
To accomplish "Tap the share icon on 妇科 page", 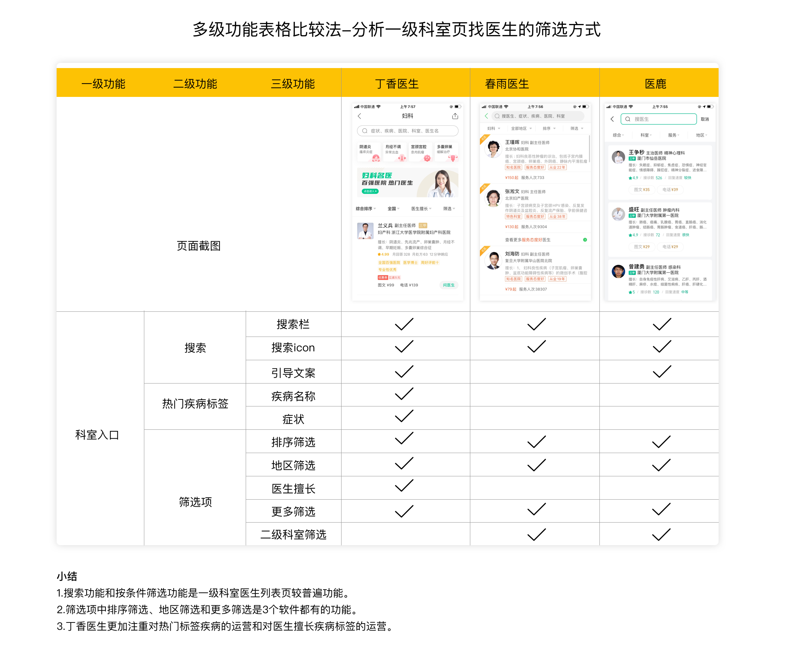I will coord(455,116).
